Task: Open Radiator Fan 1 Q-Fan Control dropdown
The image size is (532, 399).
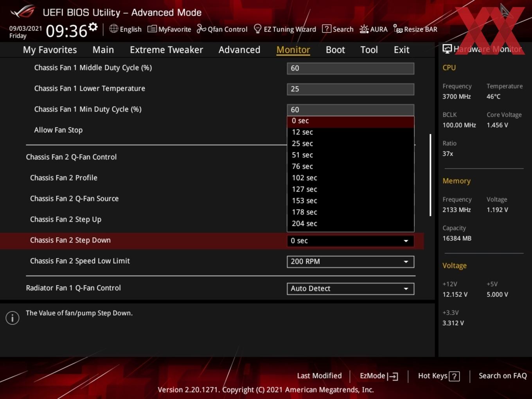Action: (350, 289)
